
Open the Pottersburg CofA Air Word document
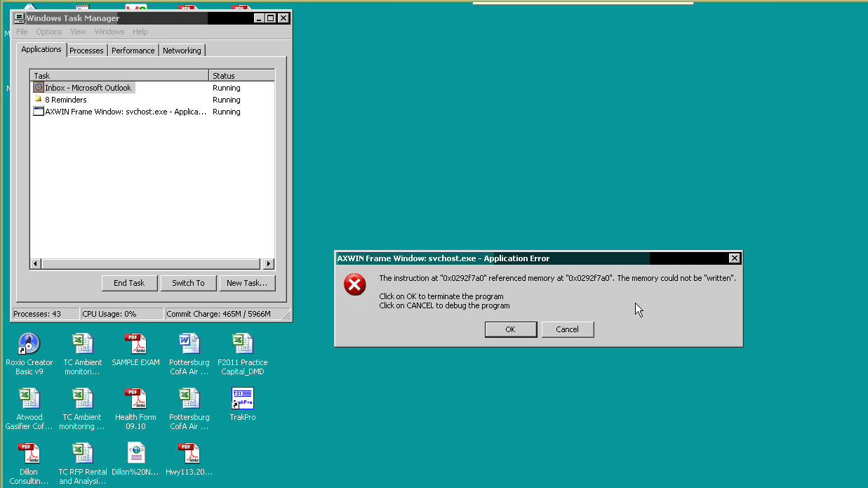pyautogui.click(x=189, y=344)
